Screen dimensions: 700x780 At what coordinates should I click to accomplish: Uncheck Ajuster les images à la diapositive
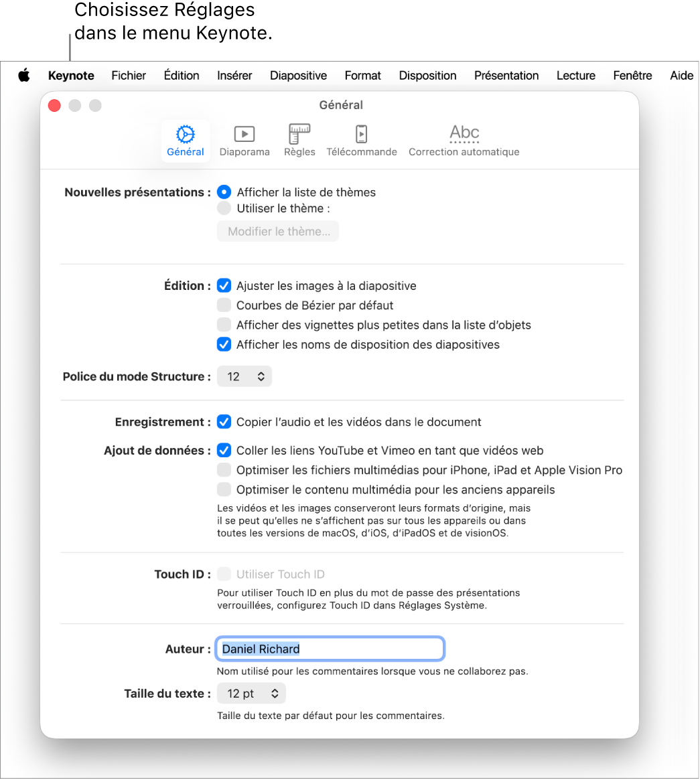(224, 285)
